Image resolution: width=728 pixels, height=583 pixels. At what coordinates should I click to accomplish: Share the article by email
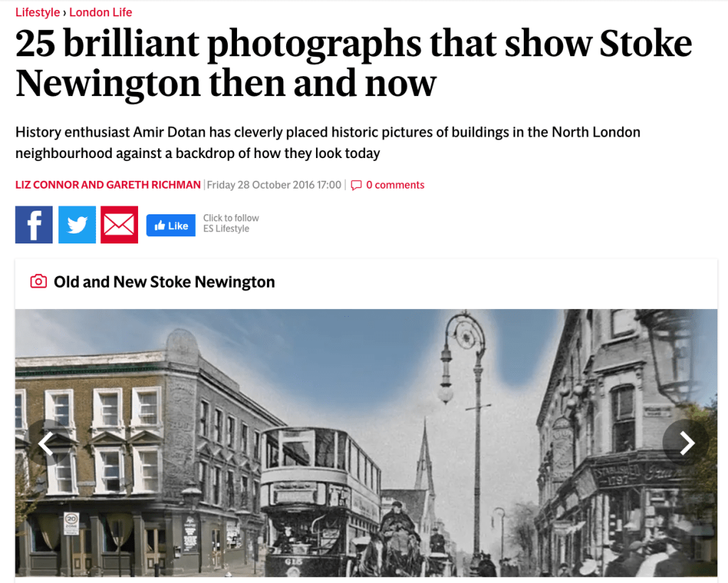[120, 225]
